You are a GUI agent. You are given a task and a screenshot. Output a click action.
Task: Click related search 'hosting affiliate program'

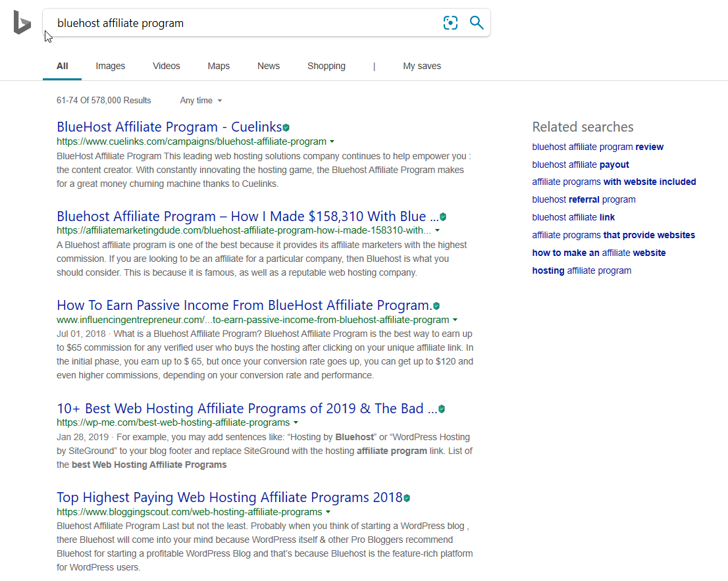coord(582,270)
